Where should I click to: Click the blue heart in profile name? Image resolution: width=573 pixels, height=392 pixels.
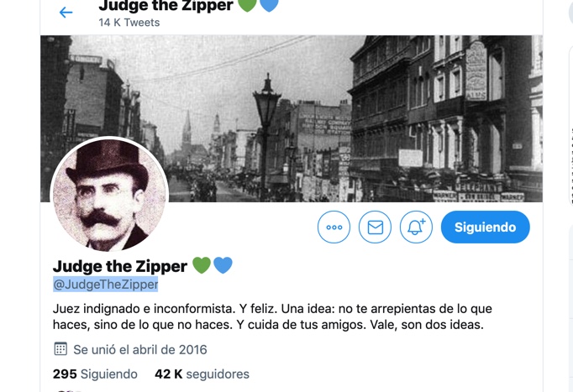[223, 265]
